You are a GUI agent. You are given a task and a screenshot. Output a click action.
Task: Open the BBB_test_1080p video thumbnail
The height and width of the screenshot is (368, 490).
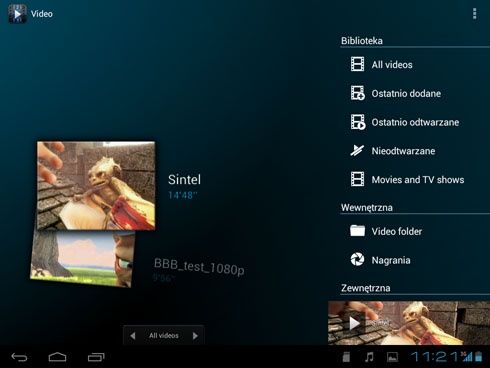pos(83,259)
